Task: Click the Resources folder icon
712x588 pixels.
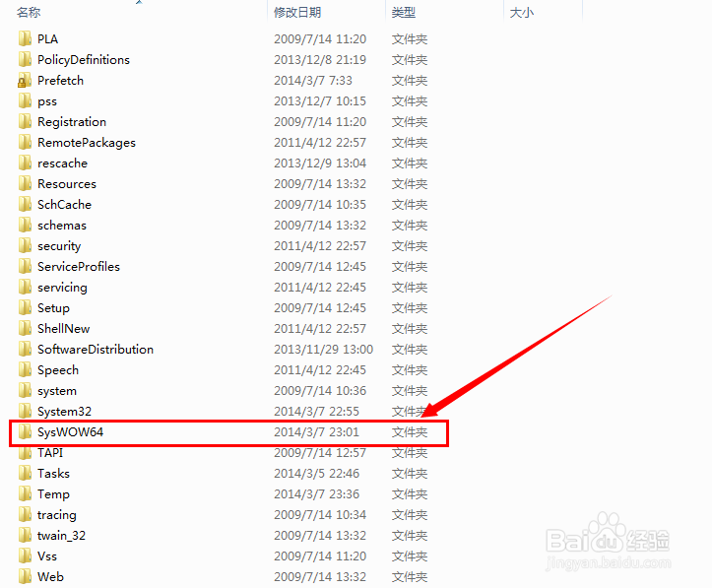Action: [x=25, y=183]
